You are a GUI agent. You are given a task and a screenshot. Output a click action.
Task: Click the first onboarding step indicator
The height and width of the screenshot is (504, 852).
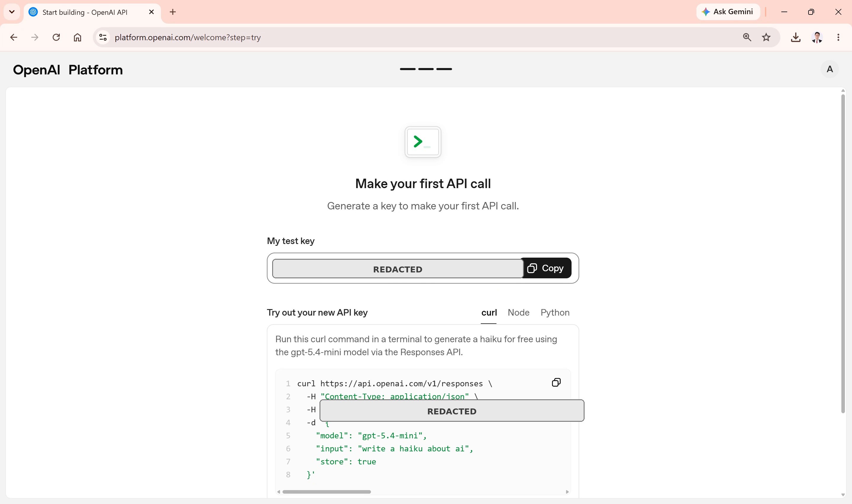pos(407,69)
